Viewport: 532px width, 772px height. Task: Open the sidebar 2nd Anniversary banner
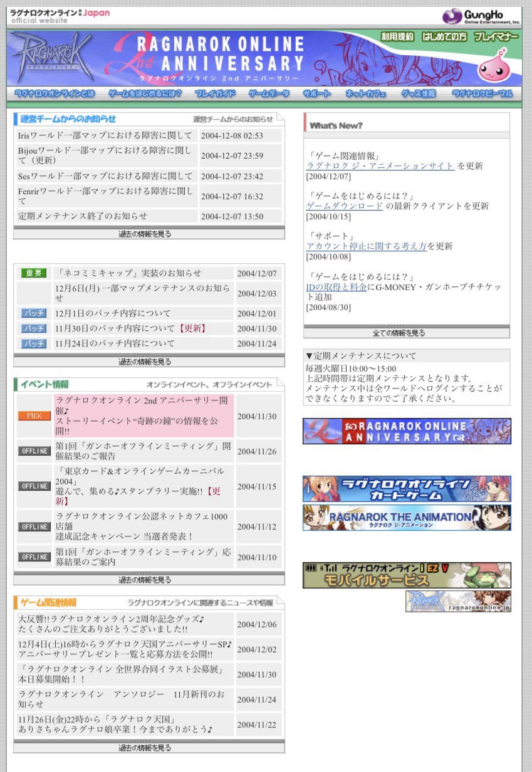[x=406, y=431]
